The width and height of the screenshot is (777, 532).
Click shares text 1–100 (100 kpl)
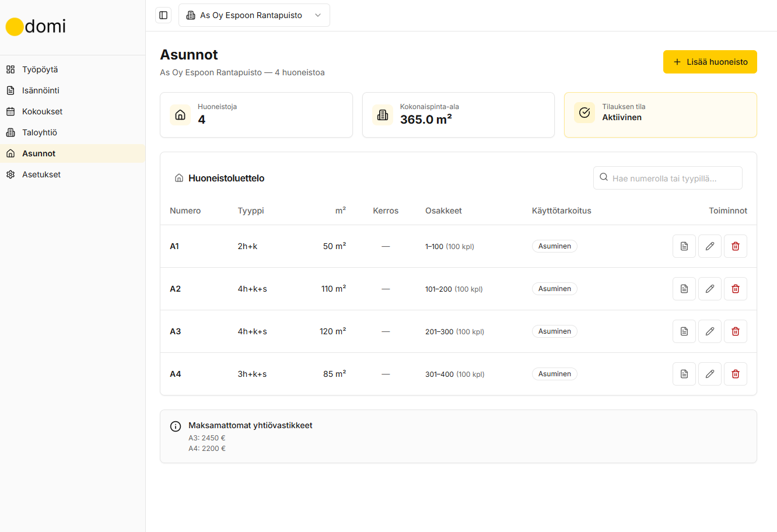click(x=450, y=247)
